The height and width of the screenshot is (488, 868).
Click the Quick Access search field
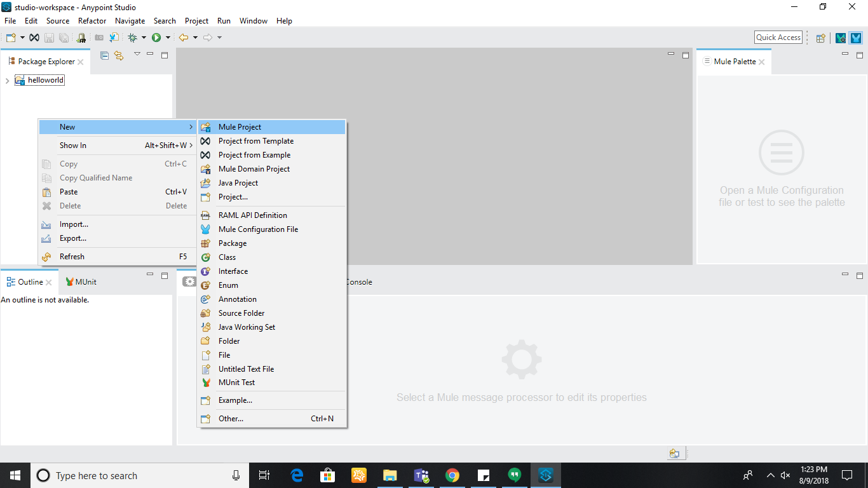[778, 37]
